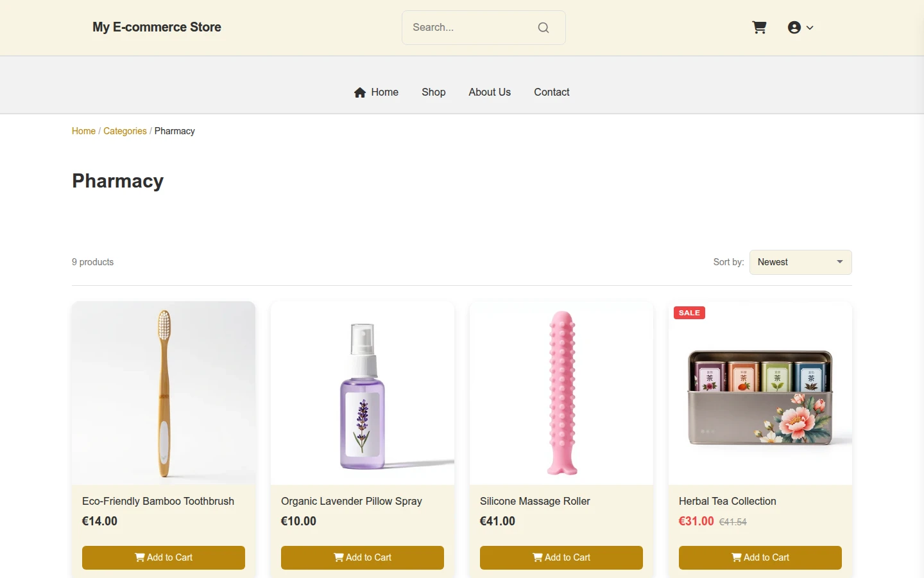Expand the account menu chevron
The image size is (924, 578).
click(x=810, y=28)
